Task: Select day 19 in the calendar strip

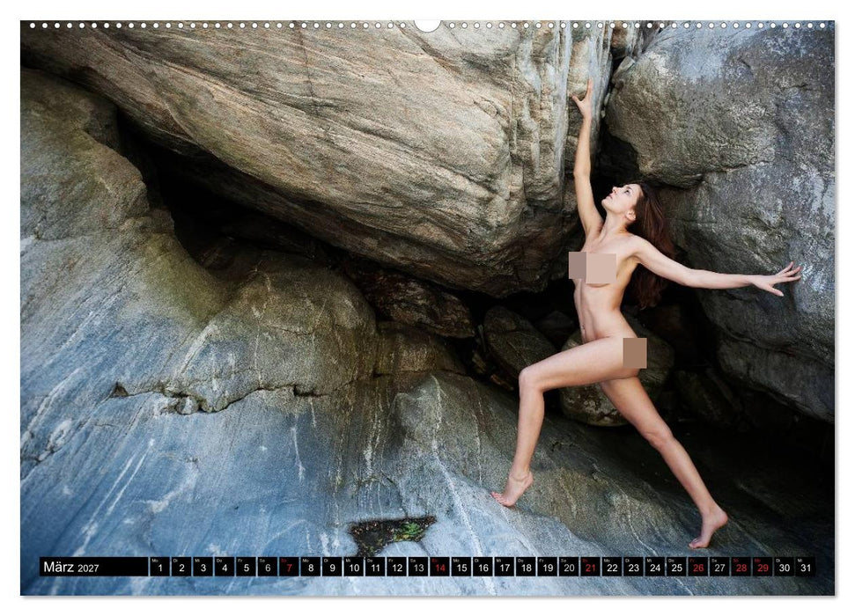Action: (x=548, y=567)
